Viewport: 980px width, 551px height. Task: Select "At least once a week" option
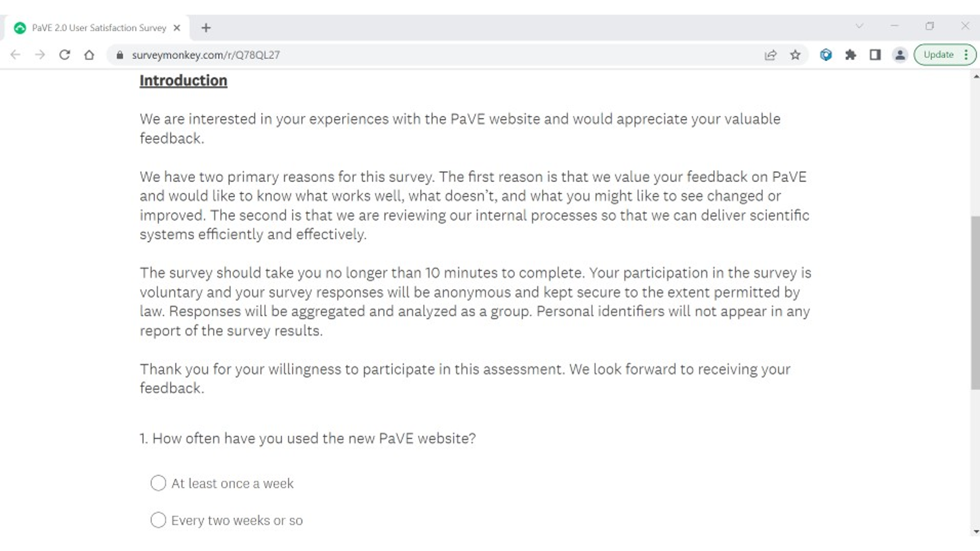coord(158,483)
